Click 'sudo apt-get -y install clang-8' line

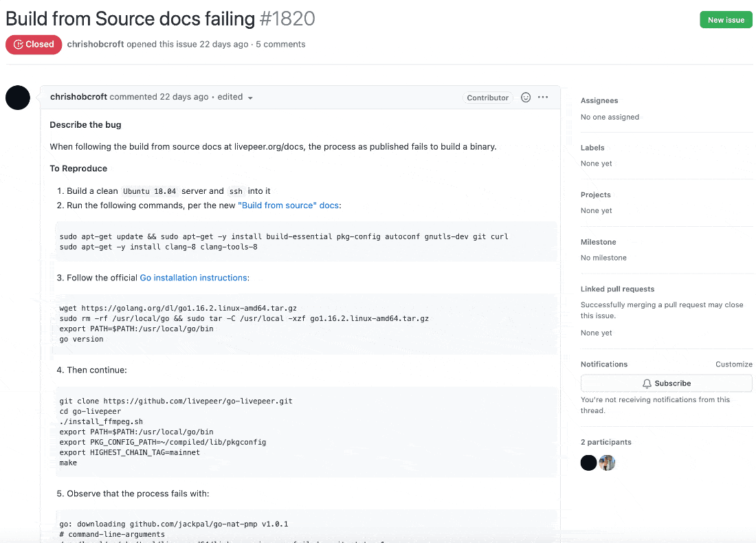pyautogui.click(x=159, y=247)
